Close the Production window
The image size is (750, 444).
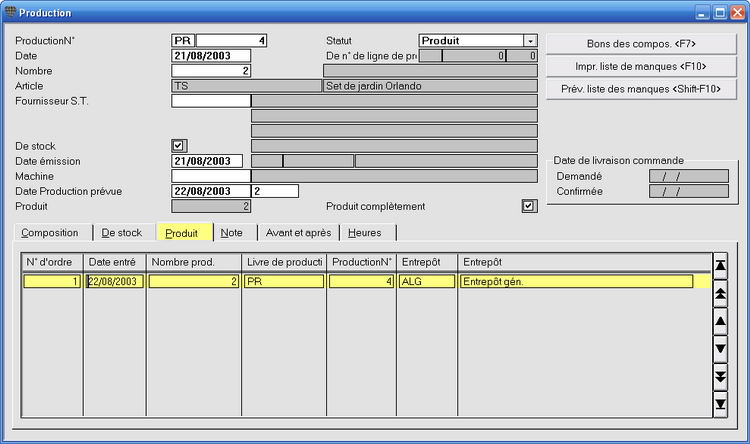pos(738,12)
